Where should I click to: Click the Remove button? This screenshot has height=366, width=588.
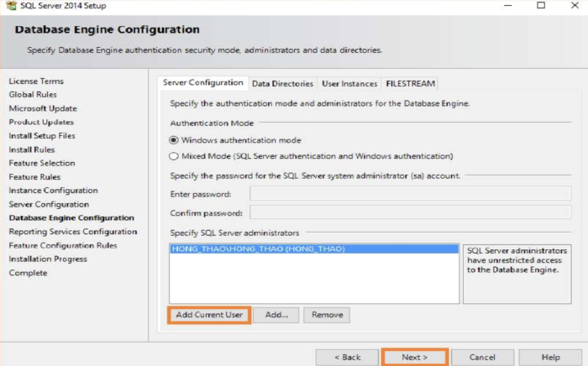327,315
